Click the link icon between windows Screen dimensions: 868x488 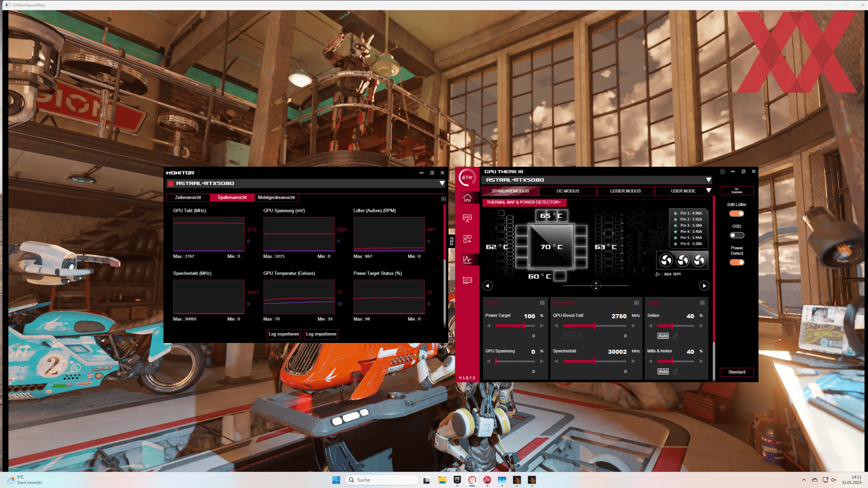pyautogui.click(x=451, y=241)
